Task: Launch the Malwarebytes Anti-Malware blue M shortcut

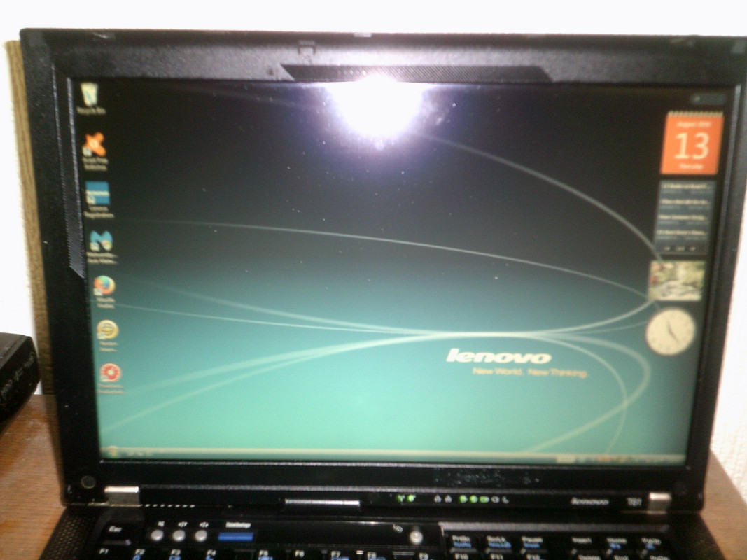Action: 102,246
